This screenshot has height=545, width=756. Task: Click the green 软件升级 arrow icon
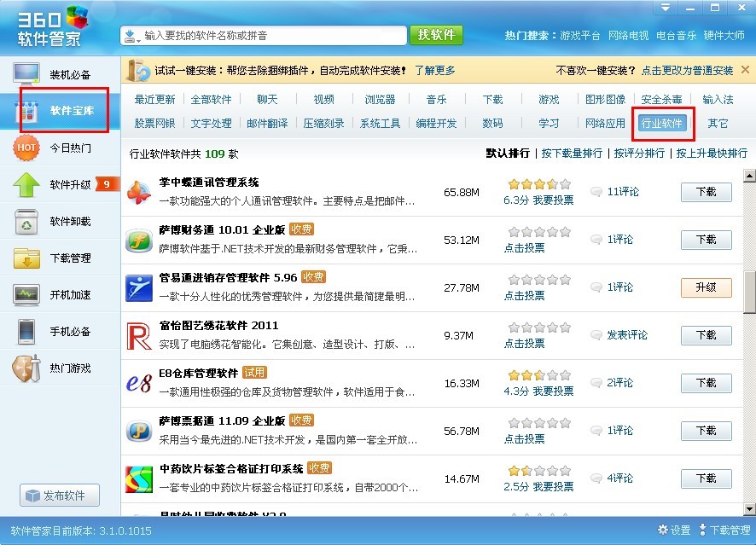click(26, 184)
